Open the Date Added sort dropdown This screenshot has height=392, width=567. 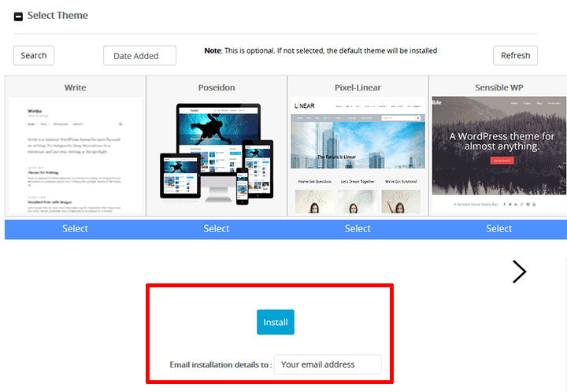point(139,56)
